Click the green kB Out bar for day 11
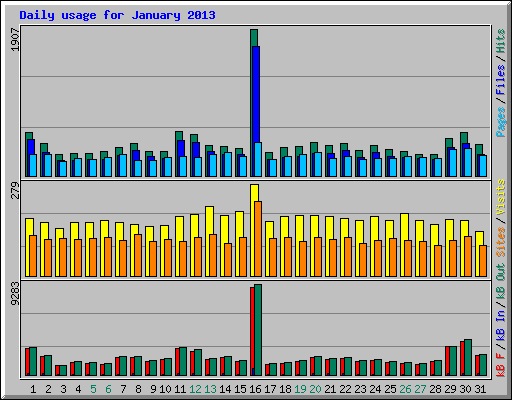The height and width of the screenshot is (400, 512). pos(183,362)
